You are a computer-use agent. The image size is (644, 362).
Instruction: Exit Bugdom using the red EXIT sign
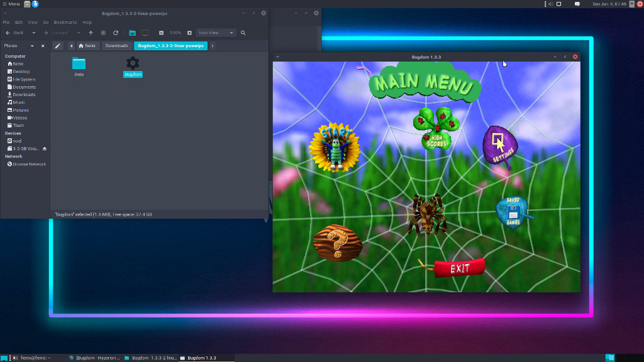point(459,268)
